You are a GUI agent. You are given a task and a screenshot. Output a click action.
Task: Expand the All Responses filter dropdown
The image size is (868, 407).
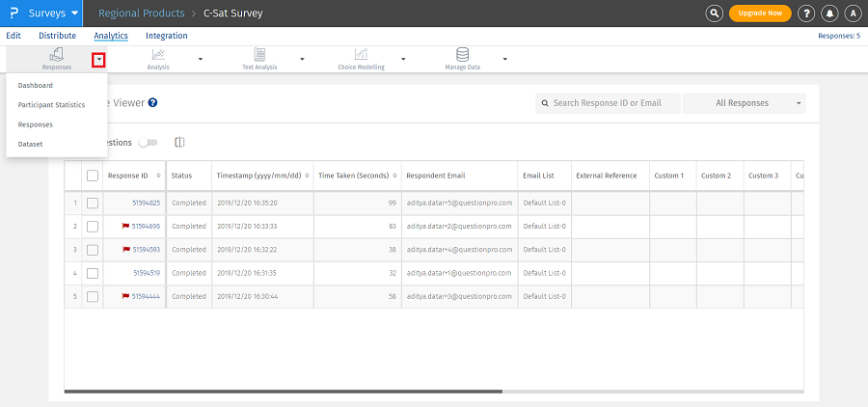[x=743, y=103]
